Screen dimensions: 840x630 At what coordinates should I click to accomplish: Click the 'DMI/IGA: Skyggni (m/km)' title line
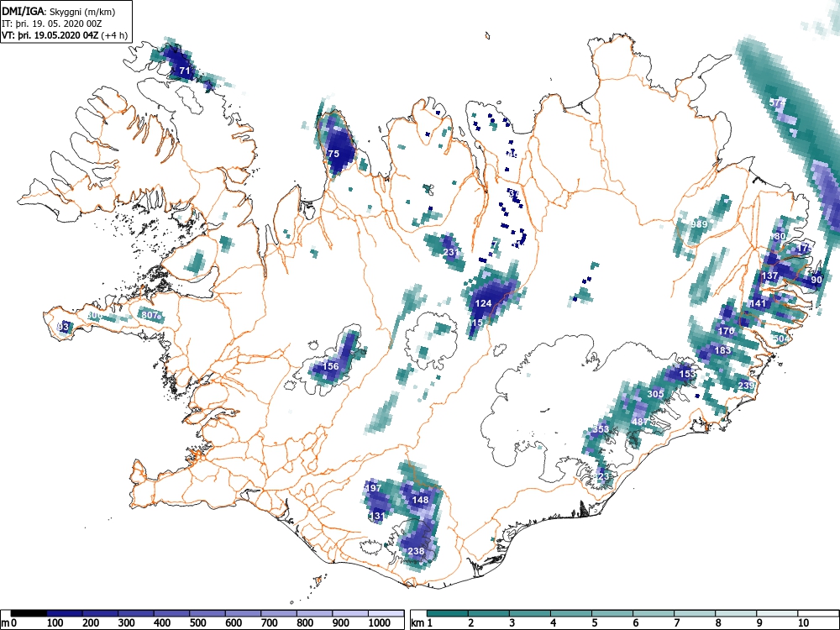coord(58,11)
